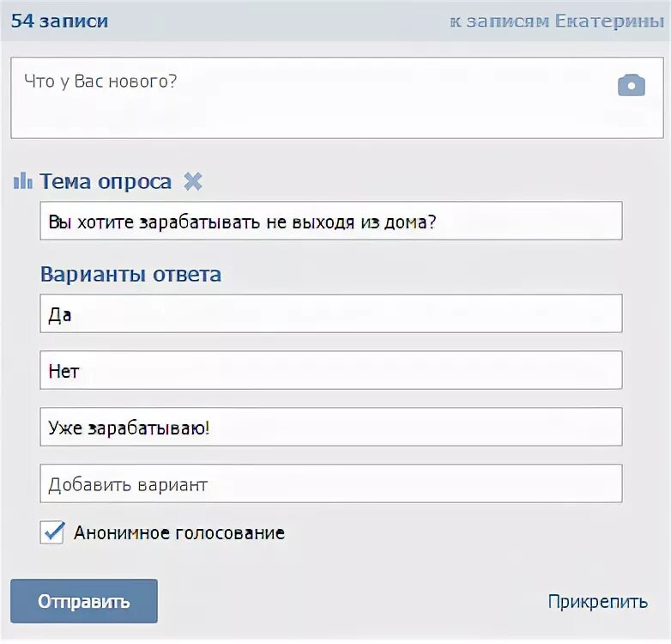
Task: Click the 54 записи header title
Action: (59, 21)
